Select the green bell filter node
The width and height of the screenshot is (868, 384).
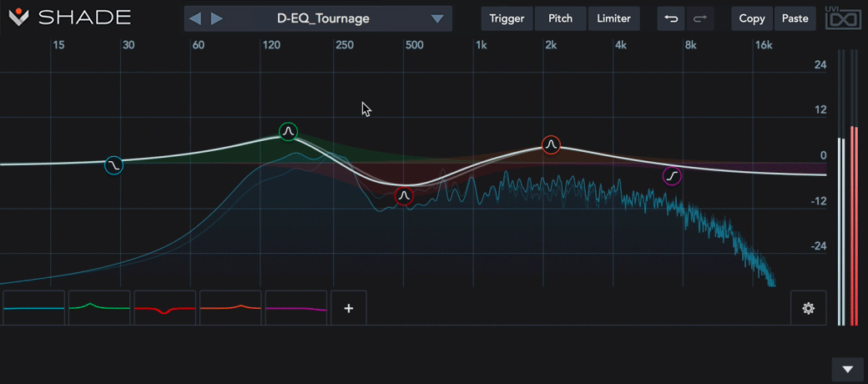coord(288,132)
